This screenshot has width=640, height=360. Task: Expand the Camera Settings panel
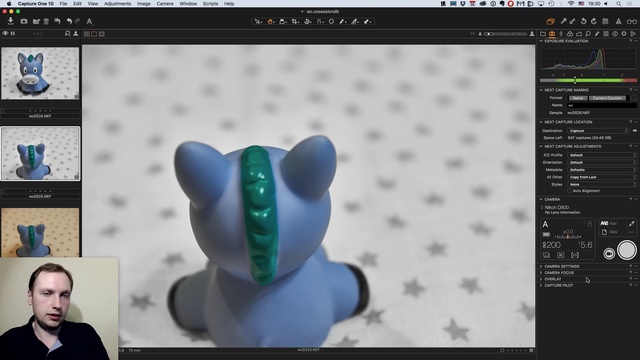click(x=542, y=266)
